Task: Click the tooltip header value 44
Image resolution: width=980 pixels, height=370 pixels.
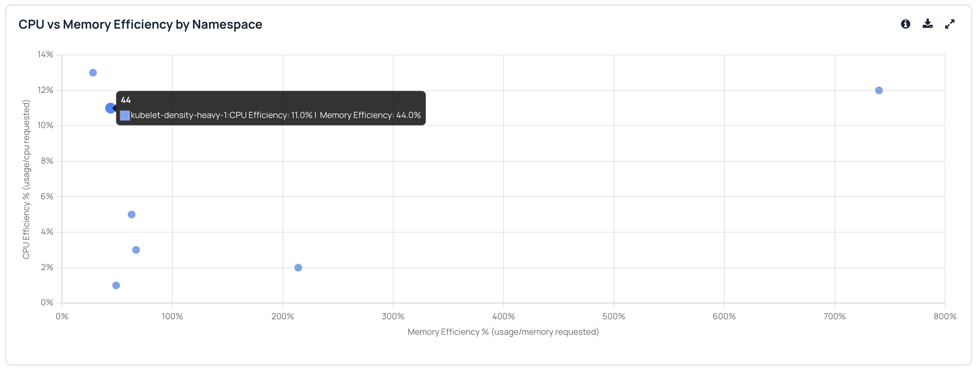Action: click(126, 100)
